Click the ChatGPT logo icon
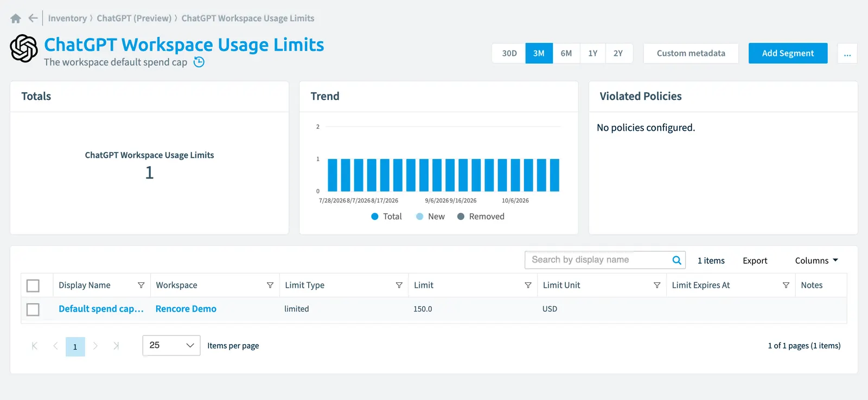The width and height of the screenshot is (868, 400). coord(24,48)
